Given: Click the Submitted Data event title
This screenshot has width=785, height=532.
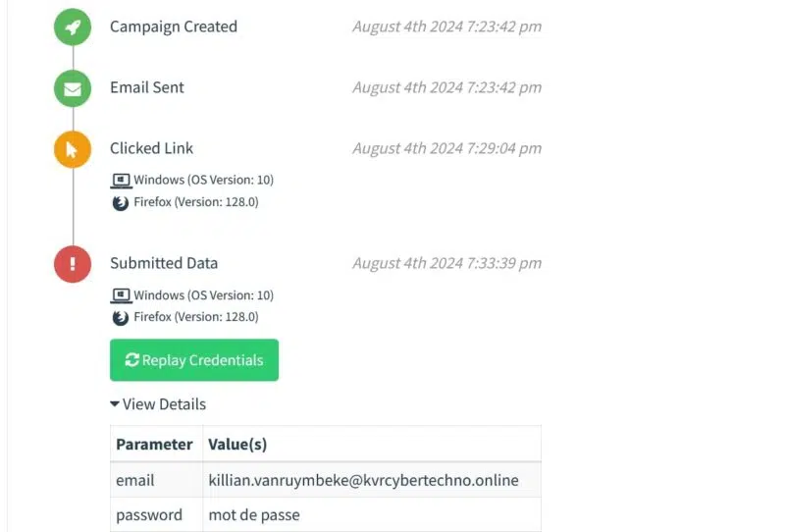Looking at the screenshot, I should coord(164,264).
